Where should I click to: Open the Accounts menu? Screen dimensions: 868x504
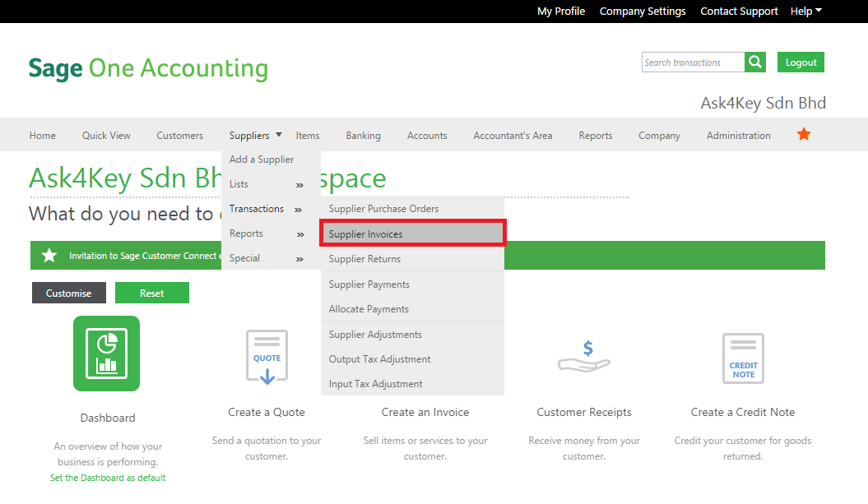(427, 136)
